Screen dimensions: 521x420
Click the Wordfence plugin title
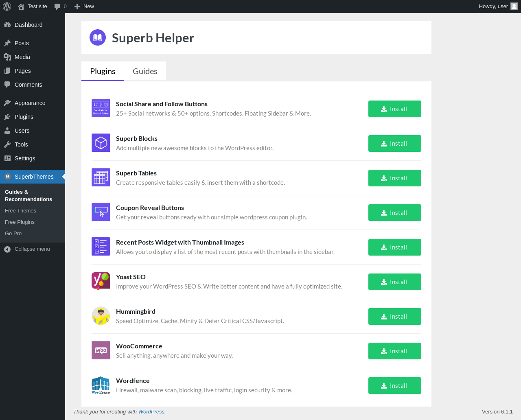point(133,381)
